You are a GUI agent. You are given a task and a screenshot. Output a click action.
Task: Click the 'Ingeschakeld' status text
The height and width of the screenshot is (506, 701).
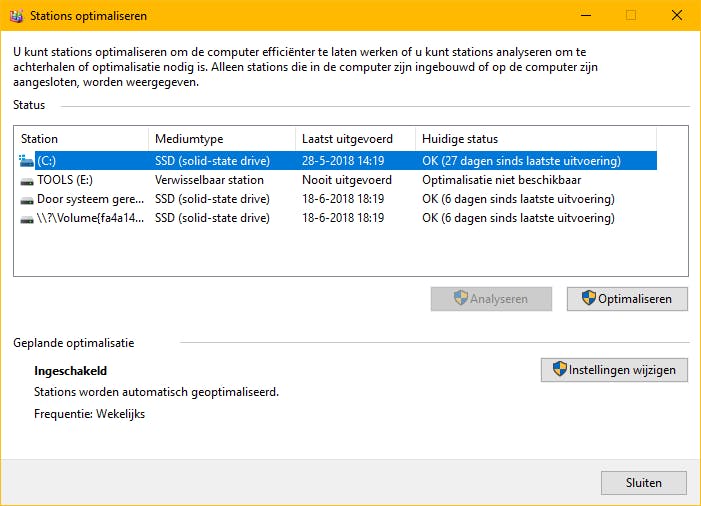[71, 371]
